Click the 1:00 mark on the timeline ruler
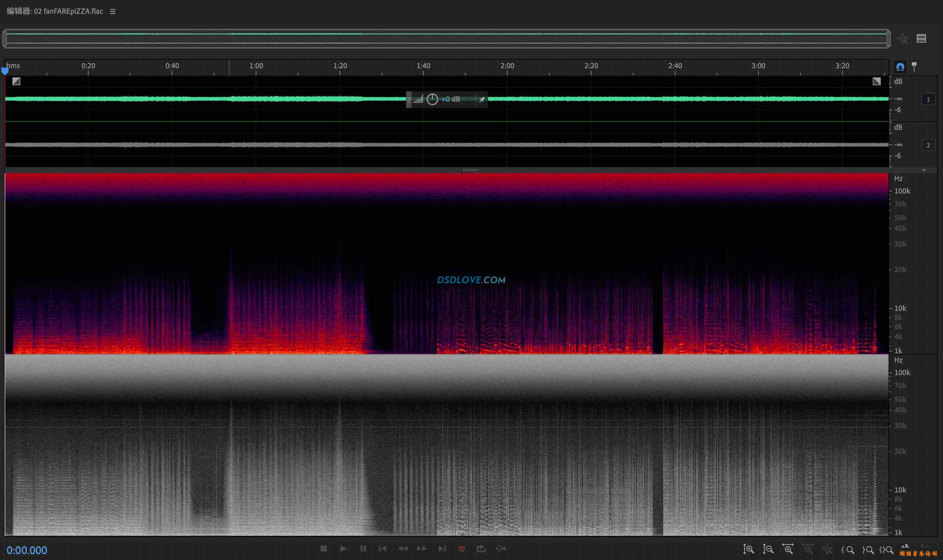The height and width of the screenshot is (560, 943). click(x=256, y=66)
